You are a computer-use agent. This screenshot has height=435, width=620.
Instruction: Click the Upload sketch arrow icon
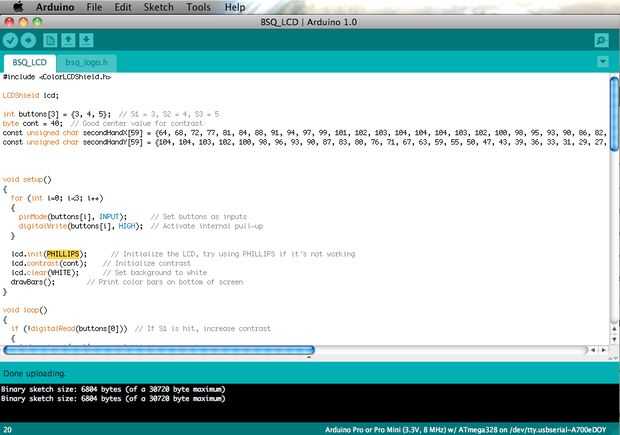28,40
